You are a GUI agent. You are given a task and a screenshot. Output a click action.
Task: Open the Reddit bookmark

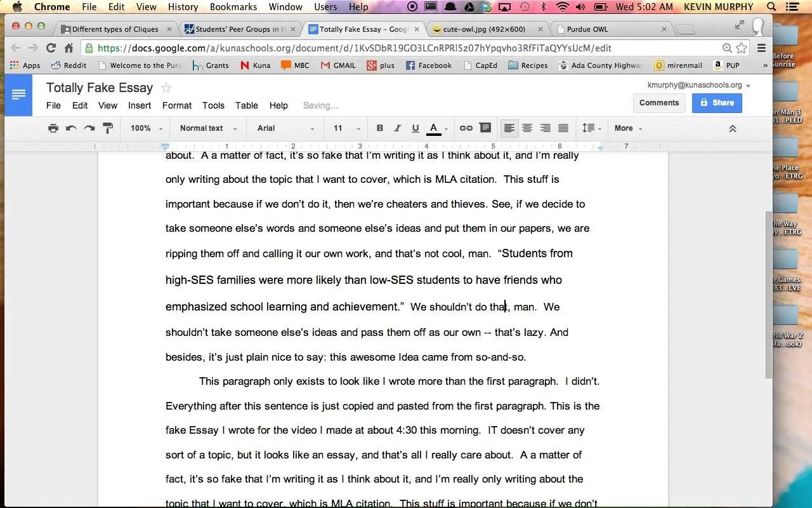69,65
